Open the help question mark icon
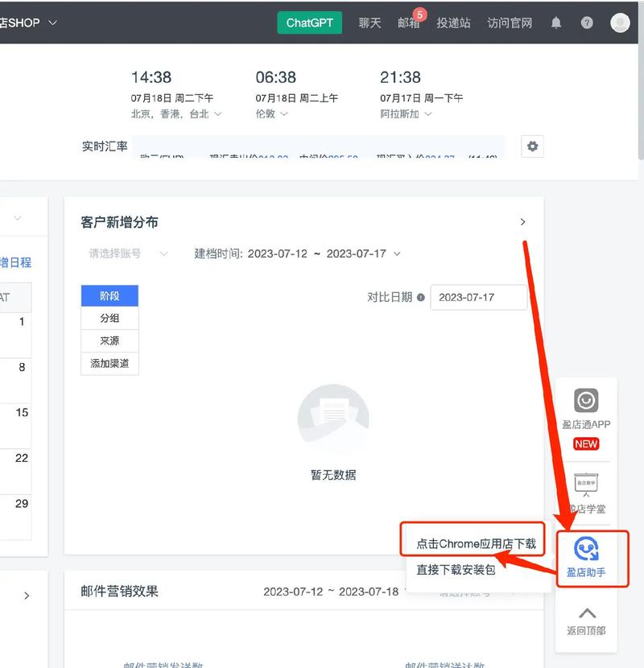 (x=584, y=23)
